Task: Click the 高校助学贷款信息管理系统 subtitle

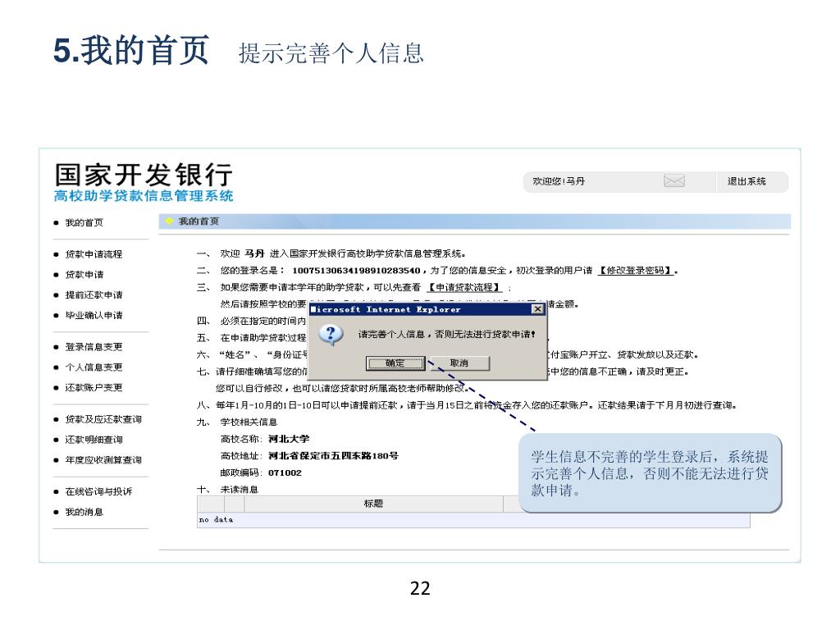Action: tap(144, 196)
